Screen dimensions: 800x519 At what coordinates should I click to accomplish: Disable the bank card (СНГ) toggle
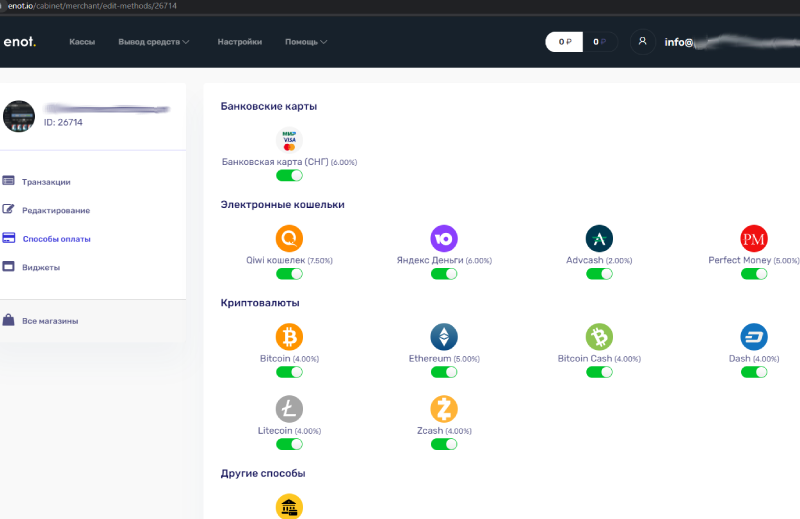coord(289,175)
